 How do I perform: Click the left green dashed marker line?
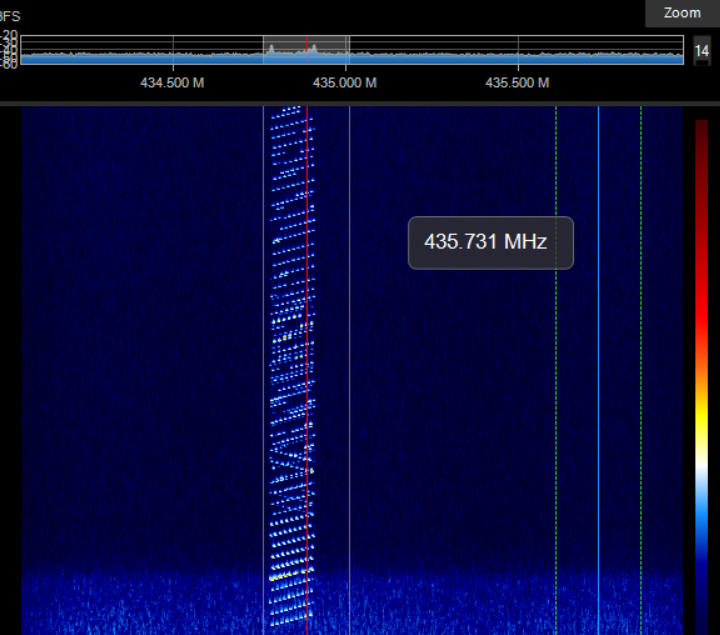[556, 350]
